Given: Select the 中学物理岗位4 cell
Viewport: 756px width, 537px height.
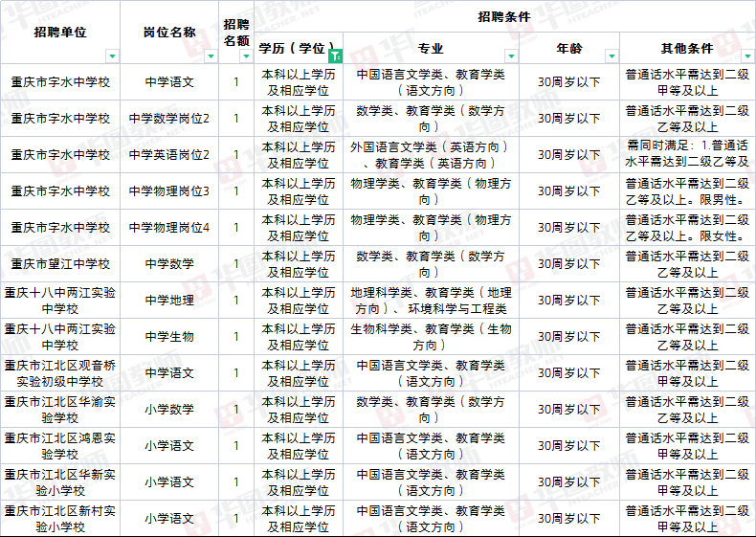Looking at the screenshot, I should [x=169, y=228].
